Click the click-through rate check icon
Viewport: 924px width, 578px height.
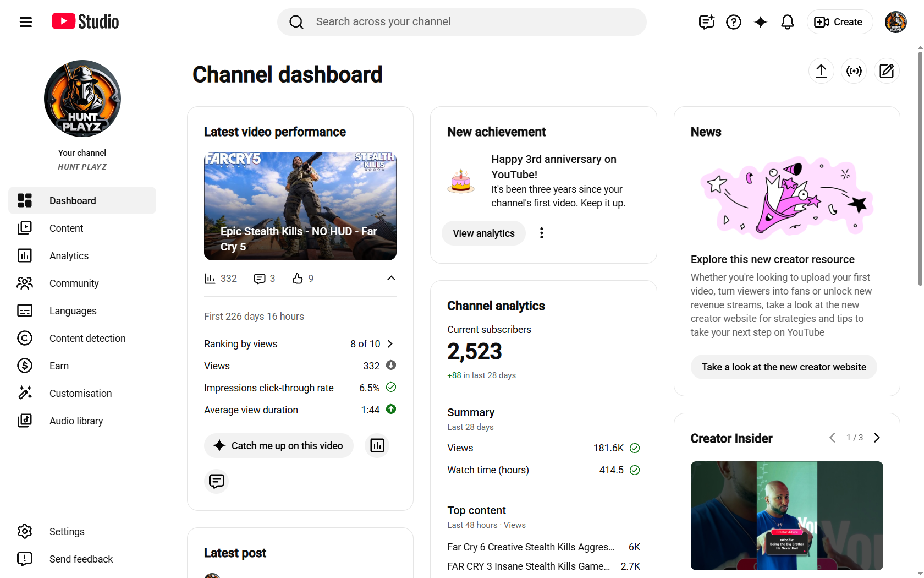tap(391, 387)
